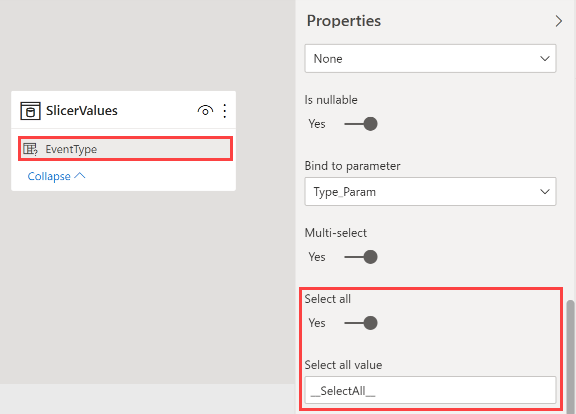576x414 pixels.
Task: Click the SlicerValues table icon
Action: [x=30, y=111]
